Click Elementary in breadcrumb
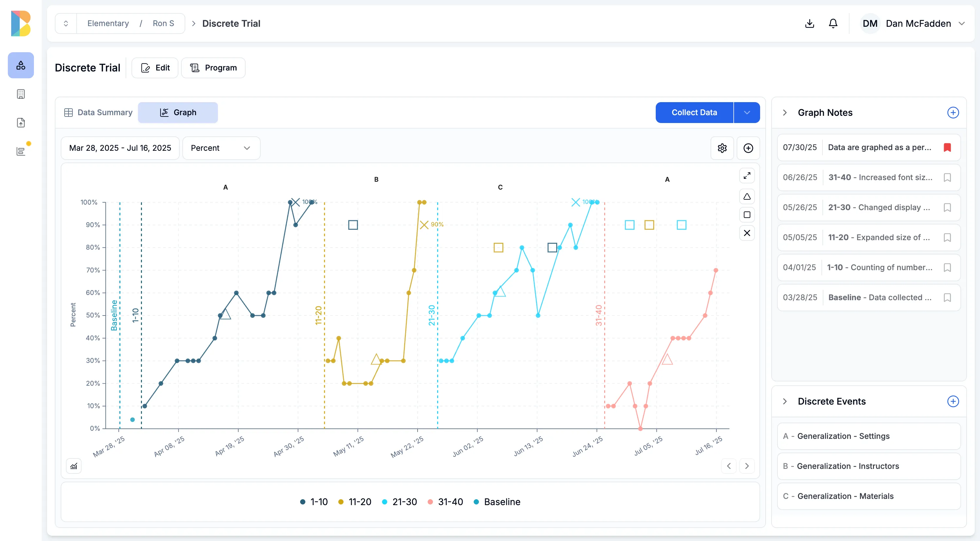980x541 pixels. click(108, 23)
